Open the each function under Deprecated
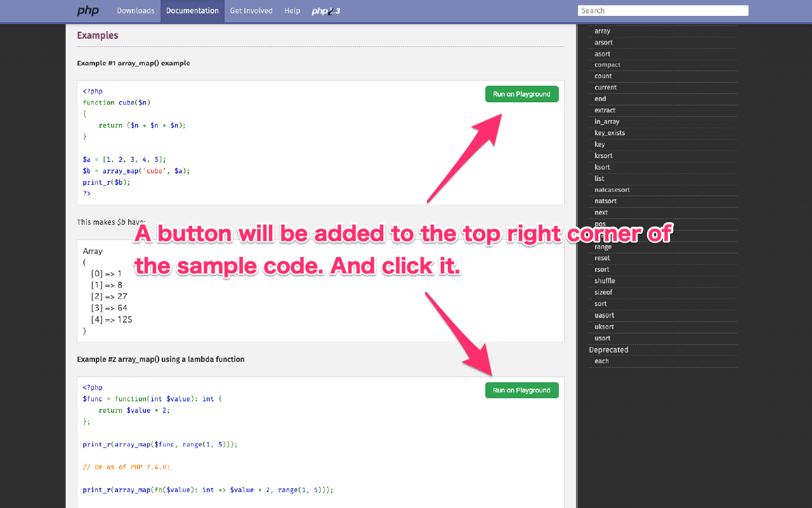 point(601,361)
